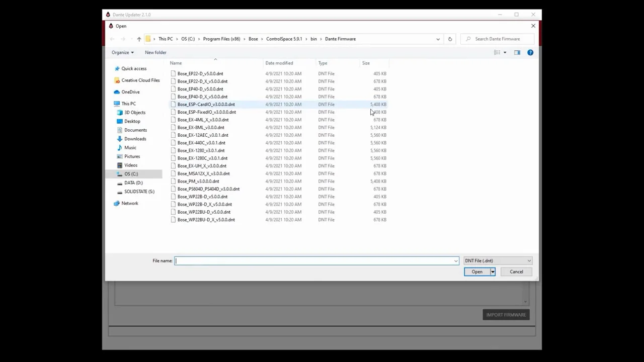This screenshot has height=362, width=644.
Task: Select DATA (D:) drive in sidebar
Action: 133,183
